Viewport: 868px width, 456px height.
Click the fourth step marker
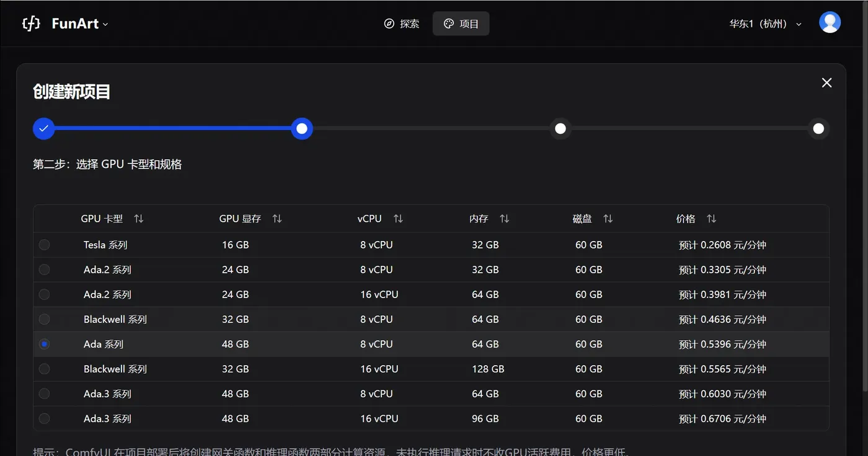click(818, 128)
